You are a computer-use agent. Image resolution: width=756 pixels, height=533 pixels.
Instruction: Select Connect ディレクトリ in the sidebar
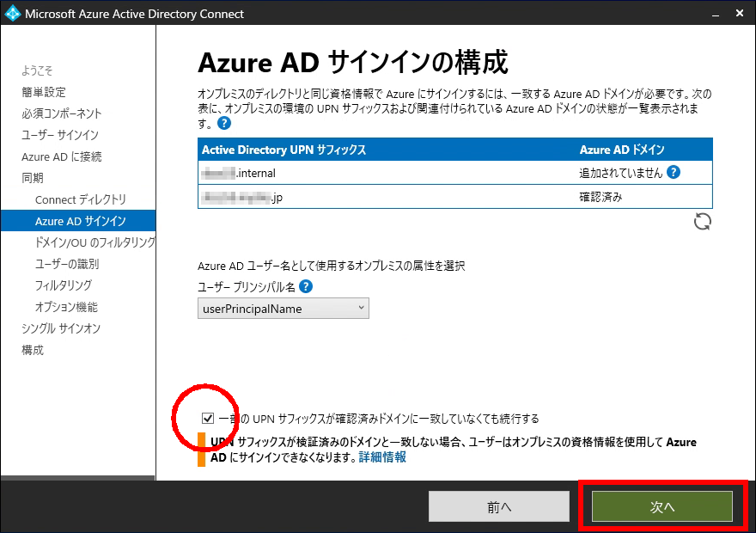81,199
